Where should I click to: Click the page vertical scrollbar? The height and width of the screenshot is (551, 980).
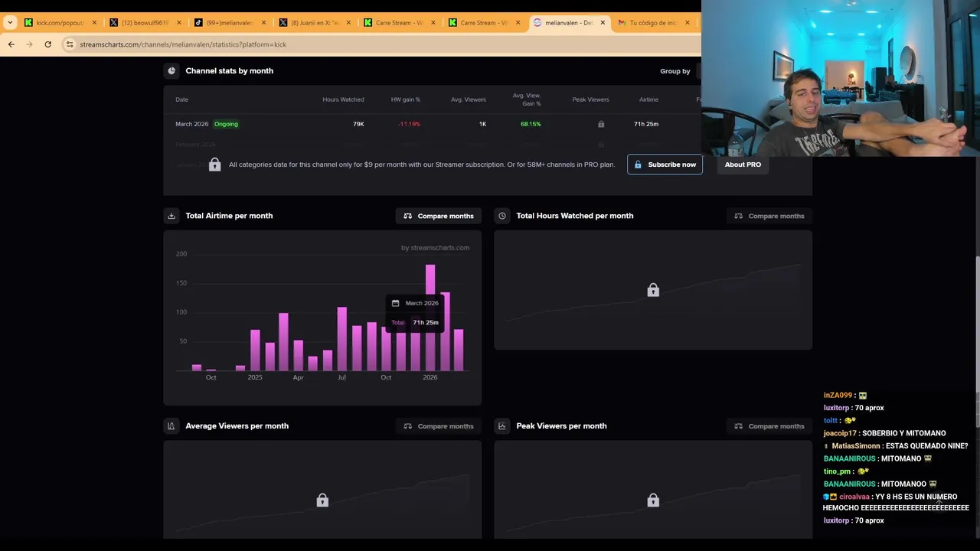(x=976, y=341)
